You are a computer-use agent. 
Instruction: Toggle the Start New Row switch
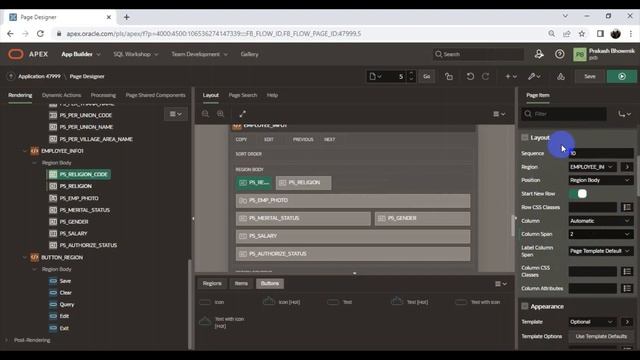pos(579,193)
